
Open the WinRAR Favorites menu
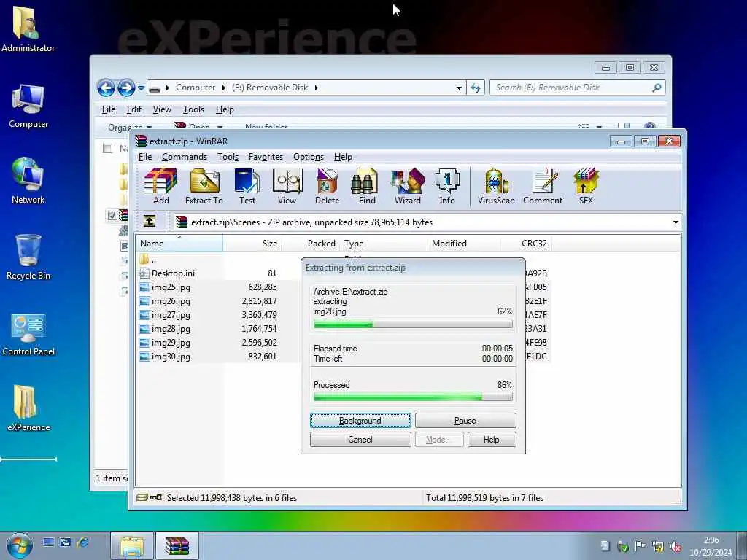(x=266, y=157)
